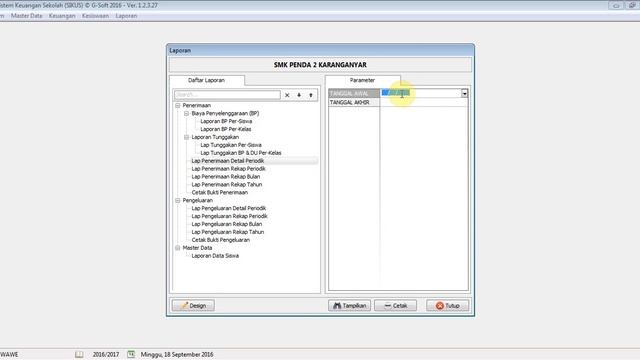This screenshot has width=640, height=360.
Task: Select Laporan Data Siswa report
Action: pos(215,256)
